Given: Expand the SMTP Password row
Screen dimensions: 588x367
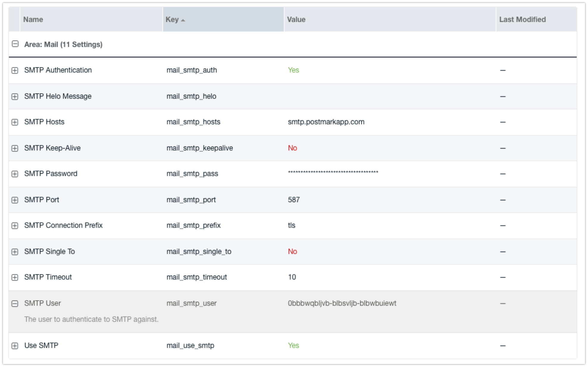Looking at the screenshot, I should pyautogui.click(x=15, y=174).
